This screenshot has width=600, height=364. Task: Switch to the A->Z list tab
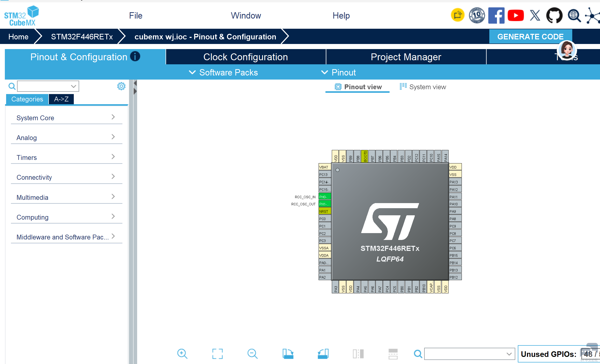click(61, 99)
